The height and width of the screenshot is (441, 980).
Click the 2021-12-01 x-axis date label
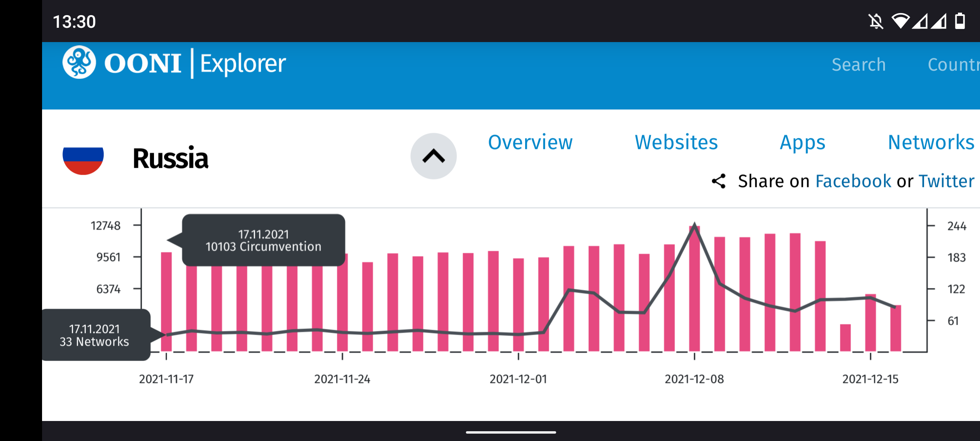tap(518, 379)
